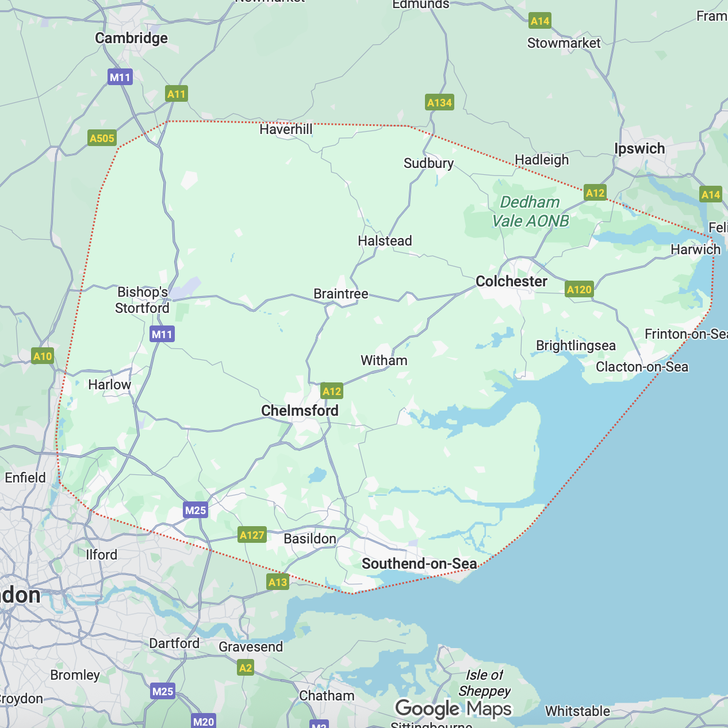
Task: Click the Isle of Sheppey label
Action: 484,683
